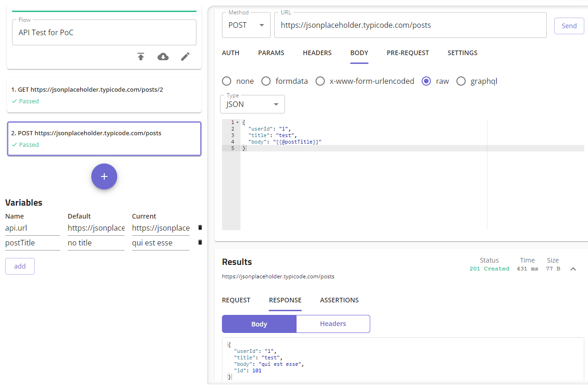This screenshot has width=588, height=389.
Task: Click the results URL text
Action: [x=278, y=276]
